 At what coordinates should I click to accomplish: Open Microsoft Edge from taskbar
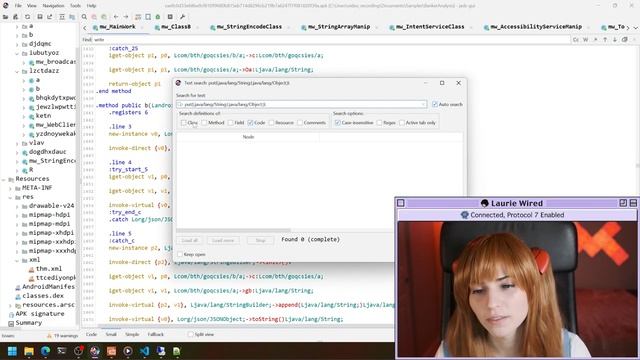[45, 351]
